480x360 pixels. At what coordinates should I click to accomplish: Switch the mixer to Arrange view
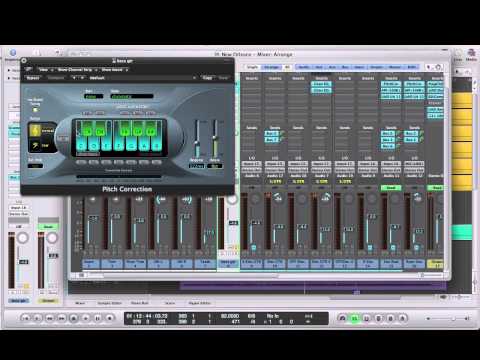tap(271, 67)
